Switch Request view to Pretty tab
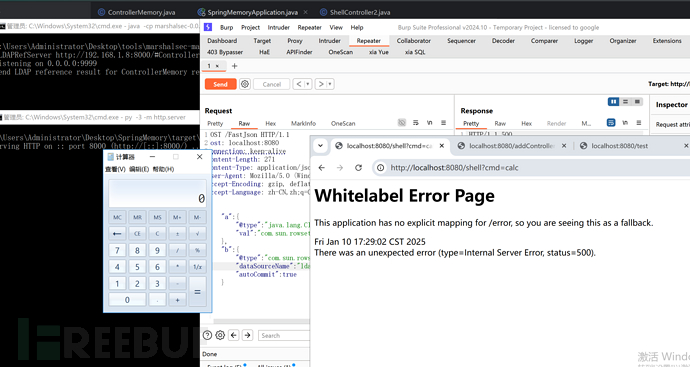This screenshot has height=367, width=690. point(215,123)
